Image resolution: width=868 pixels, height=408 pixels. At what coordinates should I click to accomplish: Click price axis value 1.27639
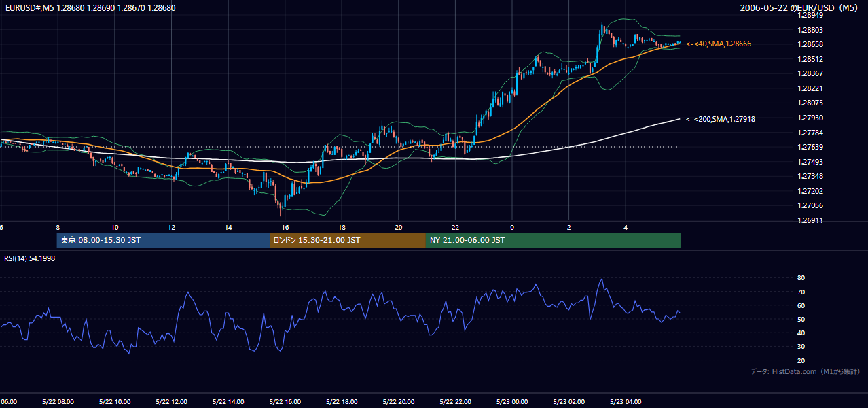810,147
